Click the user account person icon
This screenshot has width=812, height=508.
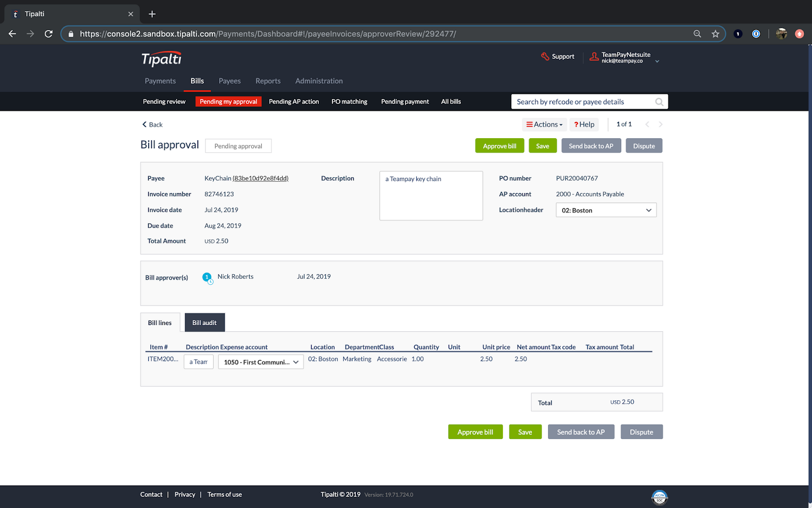(594, 56)
